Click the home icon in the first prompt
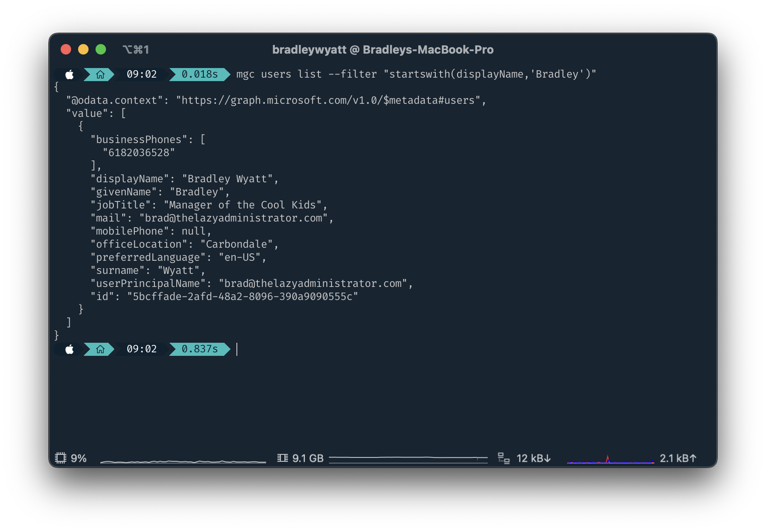The width and height of the screenshot is (766, 532). (x=100, y=75)
